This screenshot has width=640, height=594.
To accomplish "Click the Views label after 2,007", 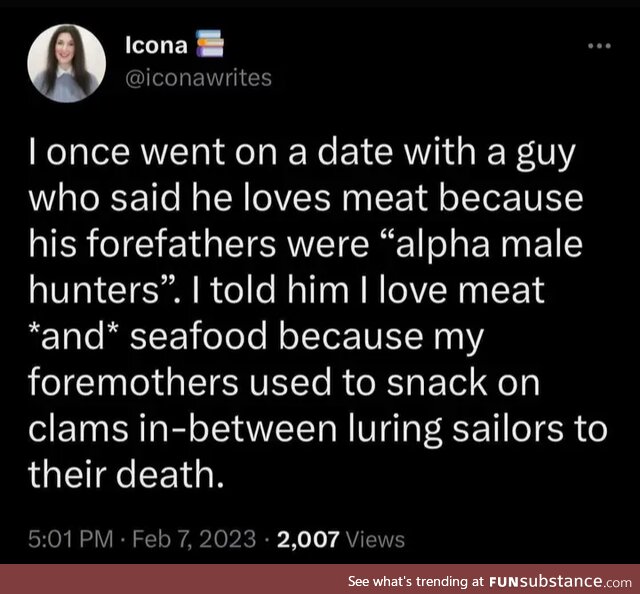I will (x=375, y=539).
